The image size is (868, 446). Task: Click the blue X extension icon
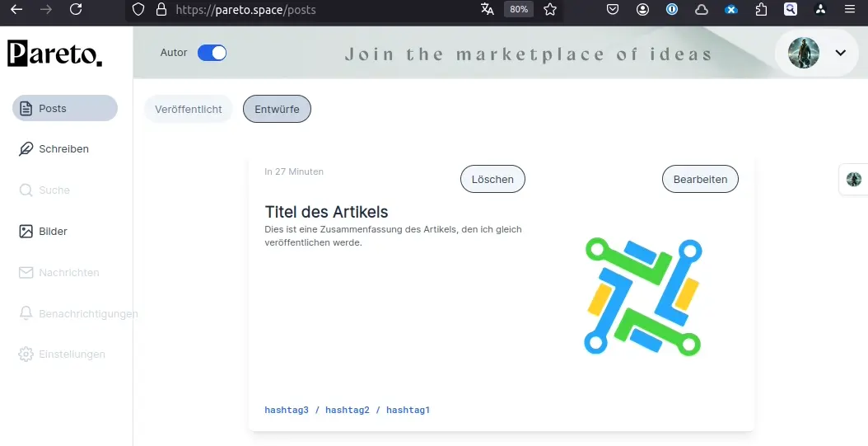[x=731, y=9]
